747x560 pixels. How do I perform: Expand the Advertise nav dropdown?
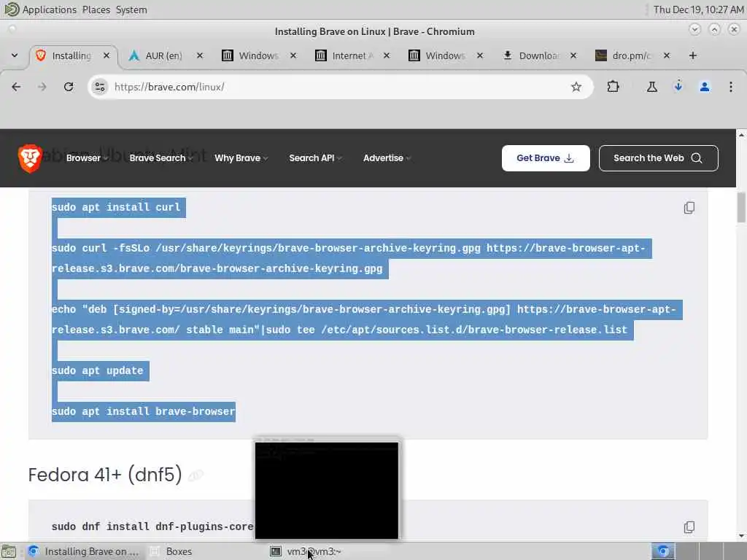(387, 158)
